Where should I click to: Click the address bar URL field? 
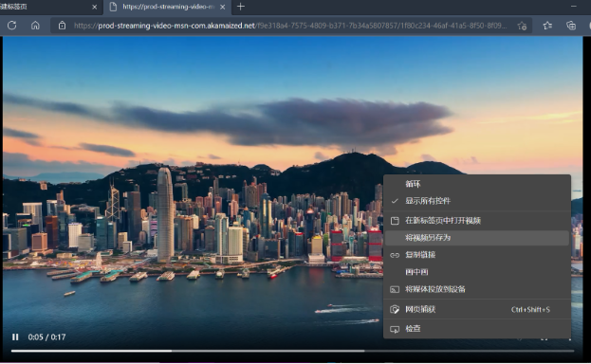point(290,26)
